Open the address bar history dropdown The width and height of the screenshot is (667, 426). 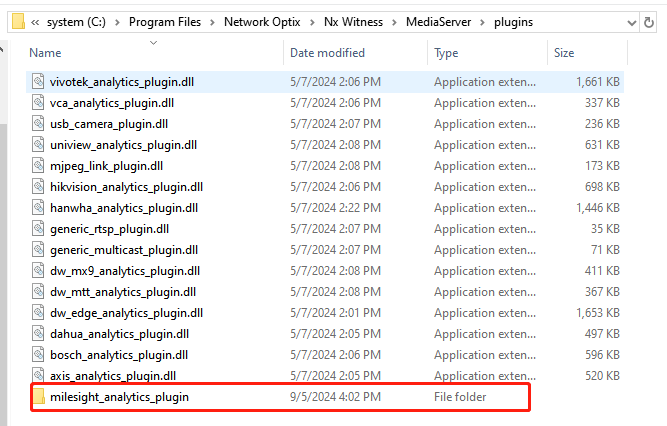pos(632,23)
